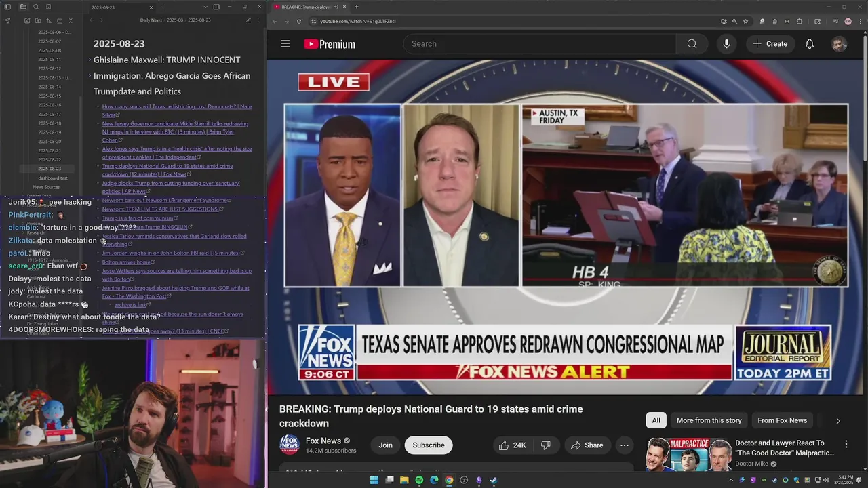
Task: Reload the YouTube page in the browser
Action: click(299, 21)
